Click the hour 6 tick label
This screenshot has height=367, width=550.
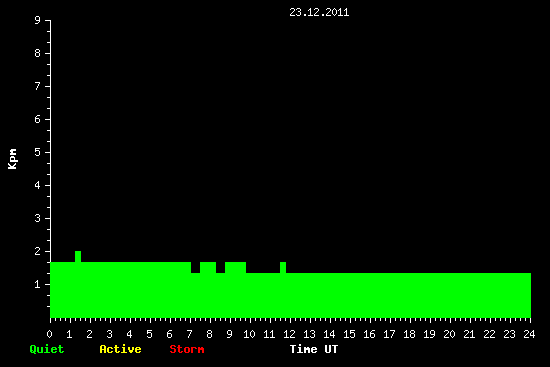[169, 334]
